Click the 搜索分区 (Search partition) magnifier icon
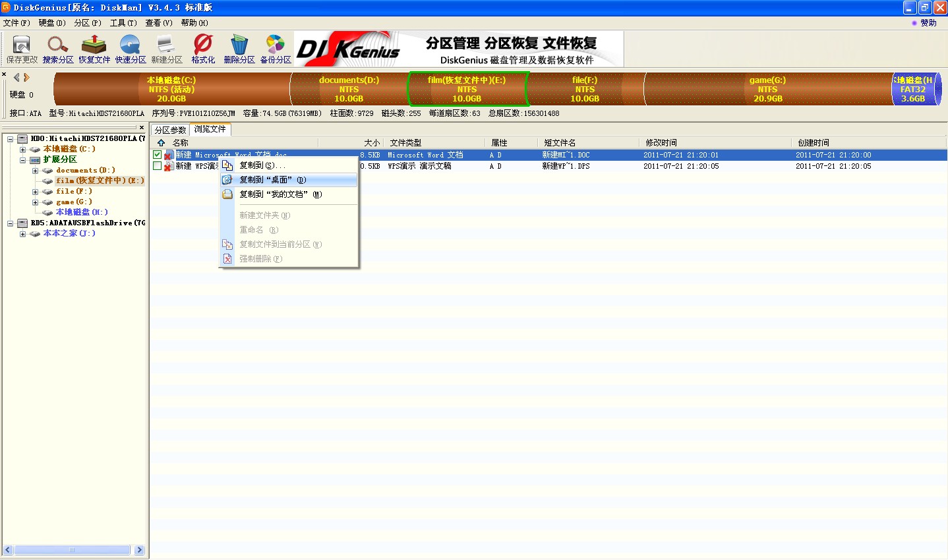This screenshot has width=948, height=560. [x=57, y=45]
